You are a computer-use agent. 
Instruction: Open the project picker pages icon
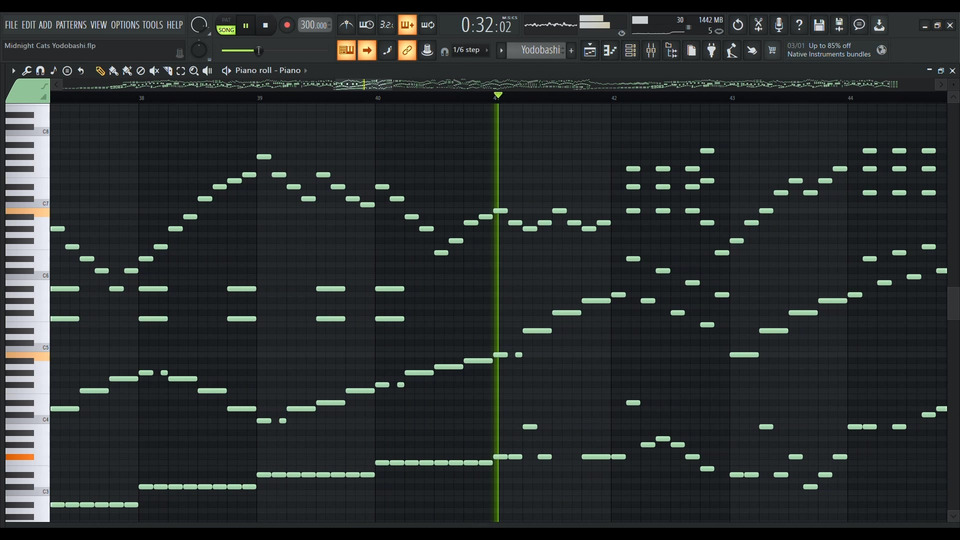691,50
